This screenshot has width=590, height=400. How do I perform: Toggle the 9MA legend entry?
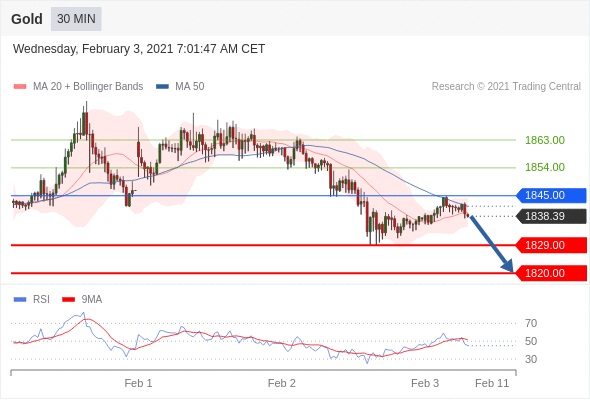coord(82,300)
